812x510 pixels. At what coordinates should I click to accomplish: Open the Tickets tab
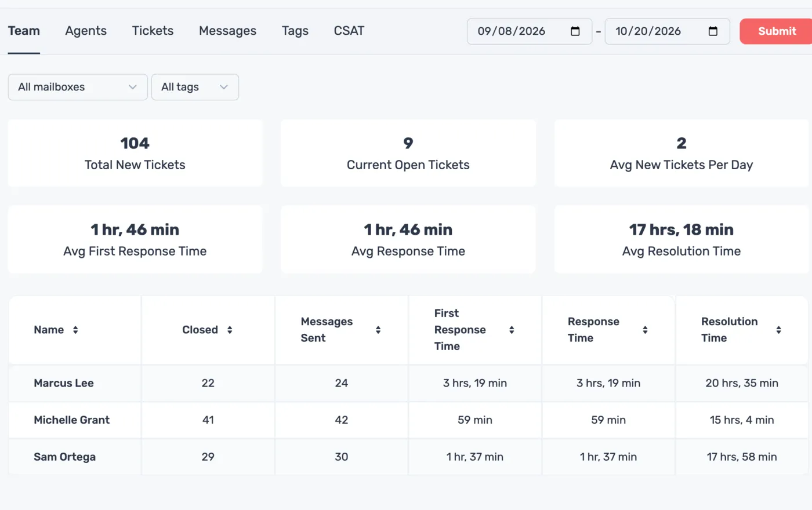coord(153,31)
